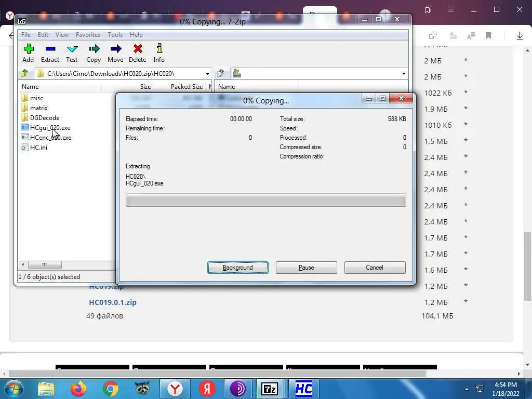532x399 pixels.
Task: Click the Background button
Action: pyautogui.click(x=238, y=268)
